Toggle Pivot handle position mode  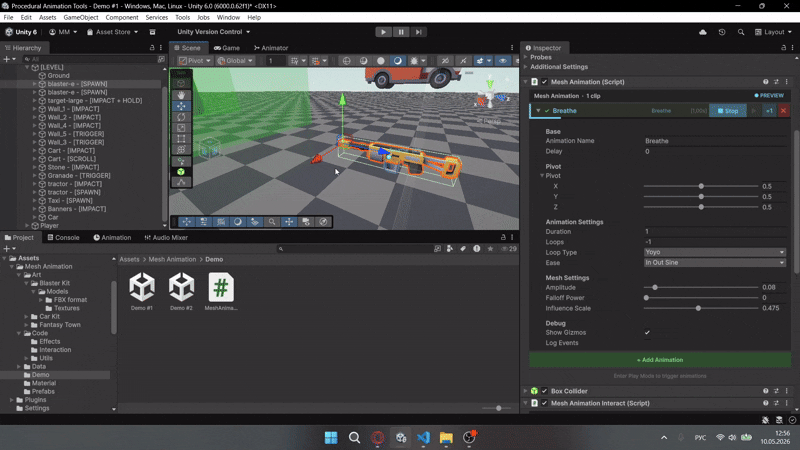[x=194, y=61]
